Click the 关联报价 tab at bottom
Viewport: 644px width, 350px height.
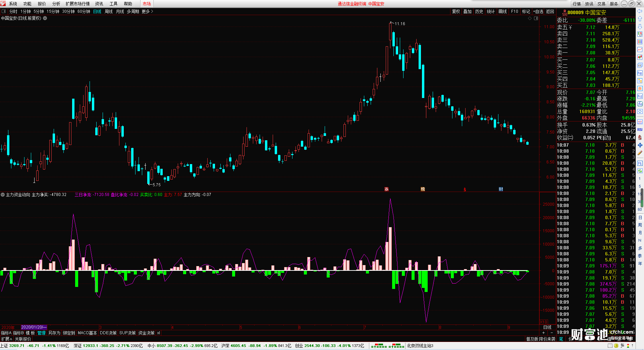tap(23, 339)
